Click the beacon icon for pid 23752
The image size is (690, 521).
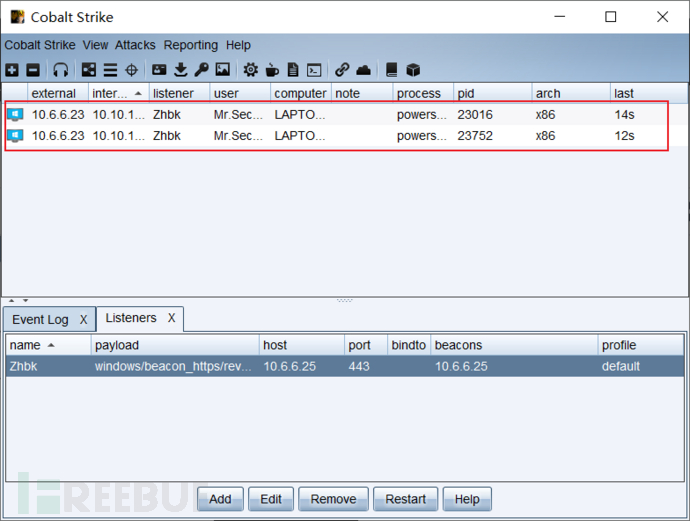(x=15, y=136)
